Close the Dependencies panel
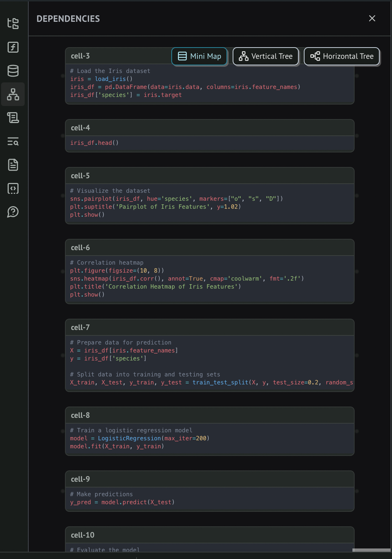The height and width of the screenshot is (559, 392). click(372, 19)
